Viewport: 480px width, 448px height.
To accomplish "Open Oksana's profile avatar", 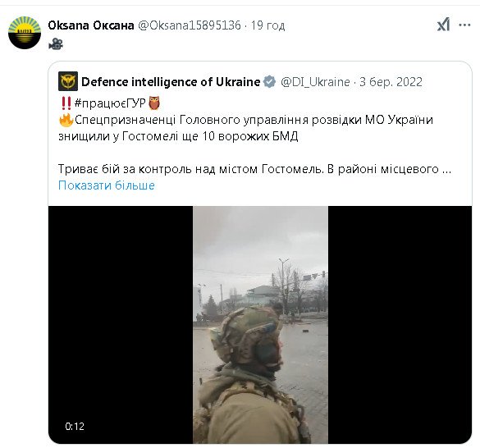I will 25,33.
